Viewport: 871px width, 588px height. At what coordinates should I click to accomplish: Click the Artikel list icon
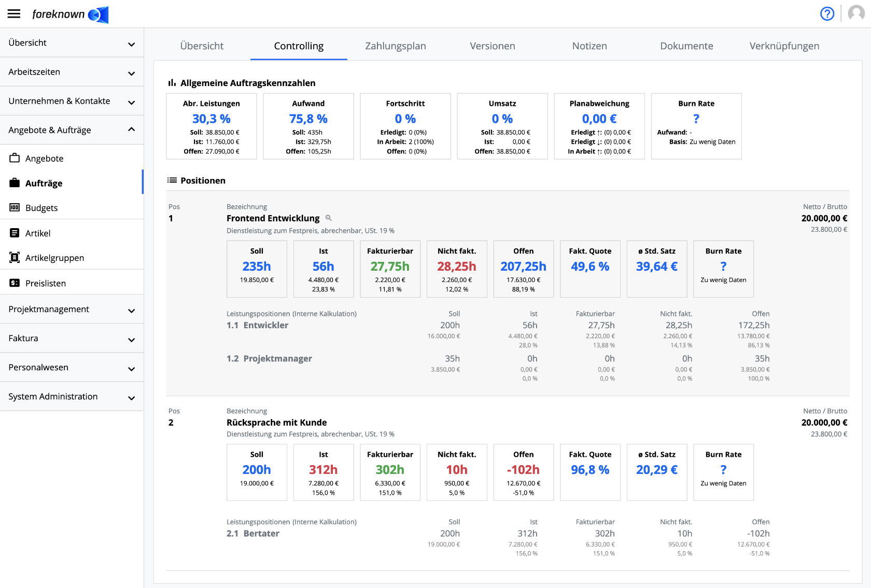(x=15, y=233)
